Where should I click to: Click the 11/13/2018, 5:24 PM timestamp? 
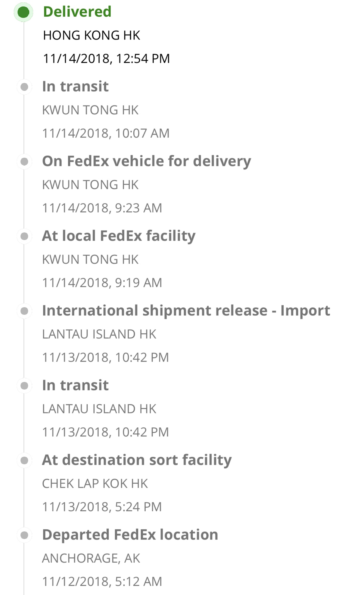102,507
